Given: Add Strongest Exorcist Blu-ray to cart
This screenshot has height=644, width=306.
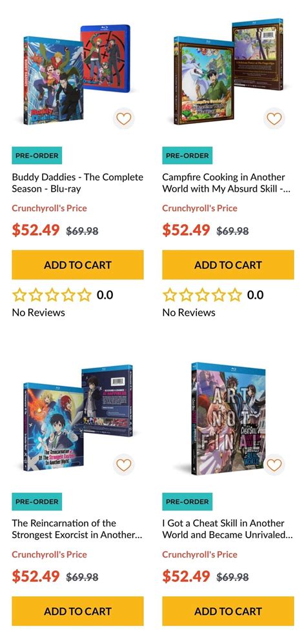Looking at the screenshot, I should click(77, 610).
